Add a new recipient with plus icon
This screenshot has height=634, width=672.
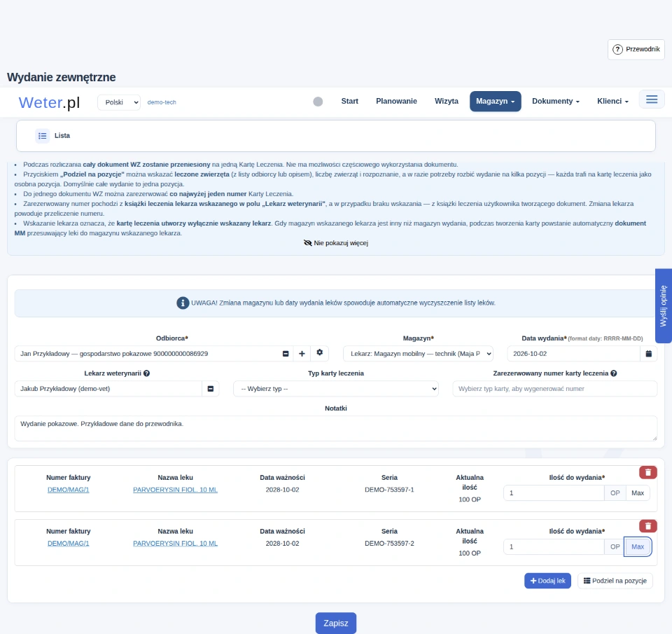pos(302,354)
